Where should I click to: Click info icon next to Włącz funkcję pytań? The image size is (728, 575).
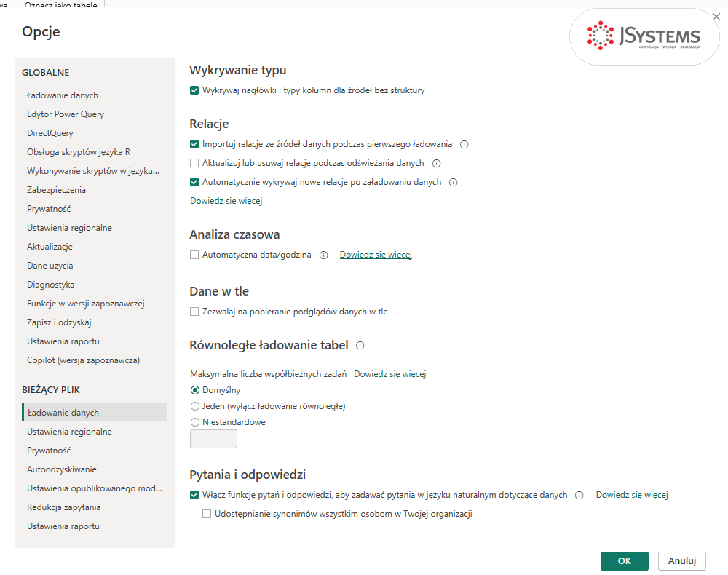click(579, 495)
